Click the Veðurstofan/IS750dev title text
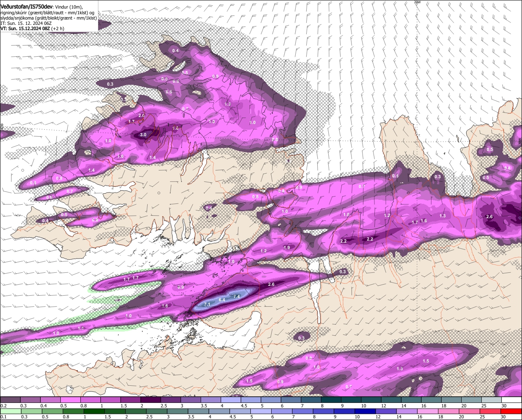The width and height of the screenshot is (522, 420). 27,7
